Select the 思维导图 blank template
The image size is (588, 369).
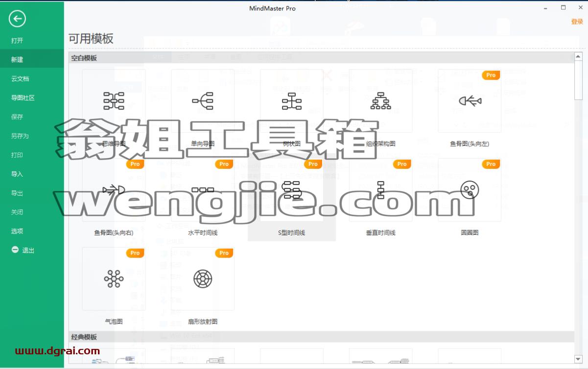click(x=114, y=100)
